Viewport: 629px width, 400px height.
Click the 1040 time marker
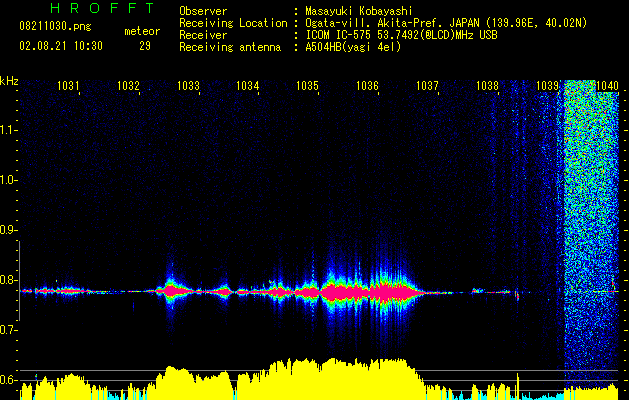click(x=607, y=85)
